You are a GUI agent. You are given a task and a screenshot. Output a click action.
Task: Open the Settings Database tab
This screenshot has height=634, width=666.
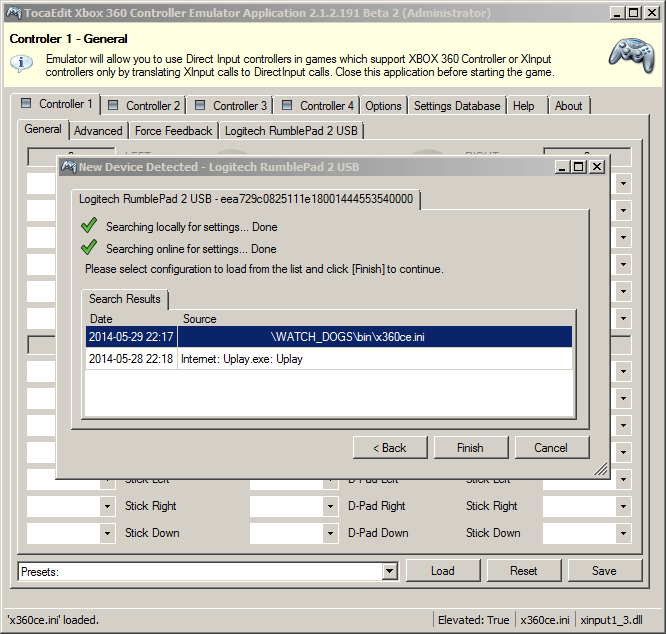457,106
